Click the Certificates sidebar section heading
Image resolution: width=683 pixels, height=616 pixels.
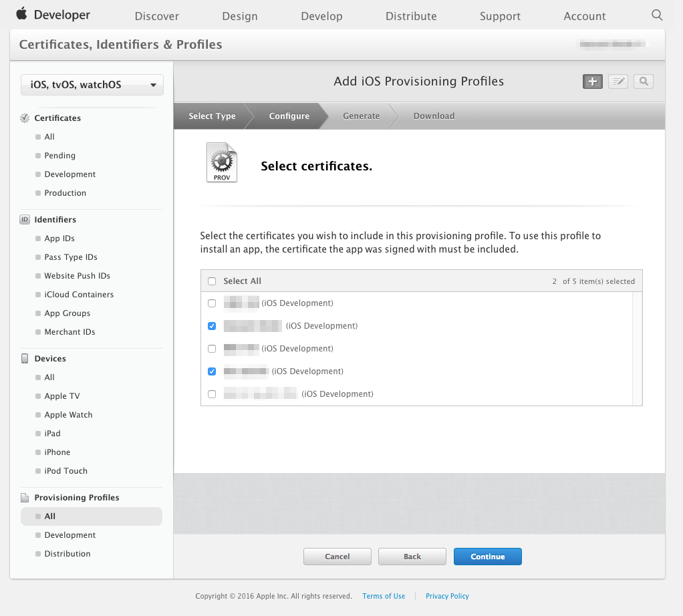[x=57, y=118]
